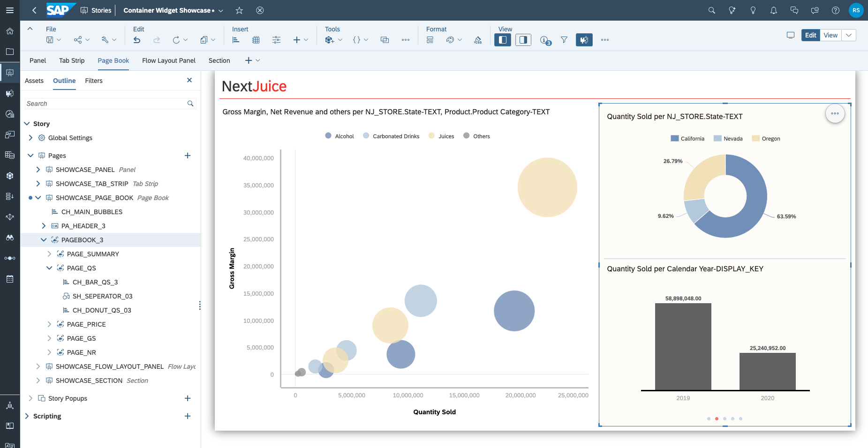Open the Table insert icon
The image size is (868, 448).
[x=256, y=40]
